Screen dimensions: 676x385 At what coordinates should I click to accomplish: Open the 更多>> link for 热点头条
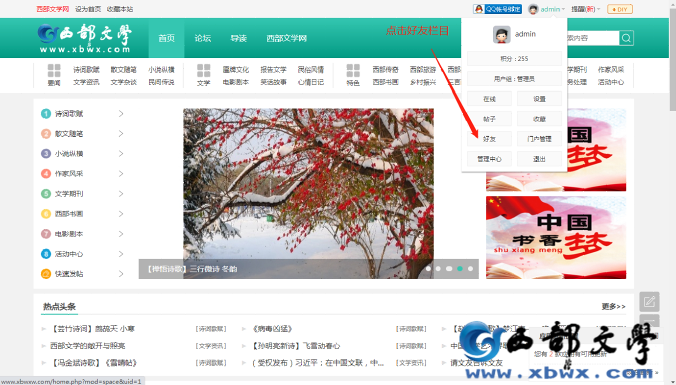(613, 307)
